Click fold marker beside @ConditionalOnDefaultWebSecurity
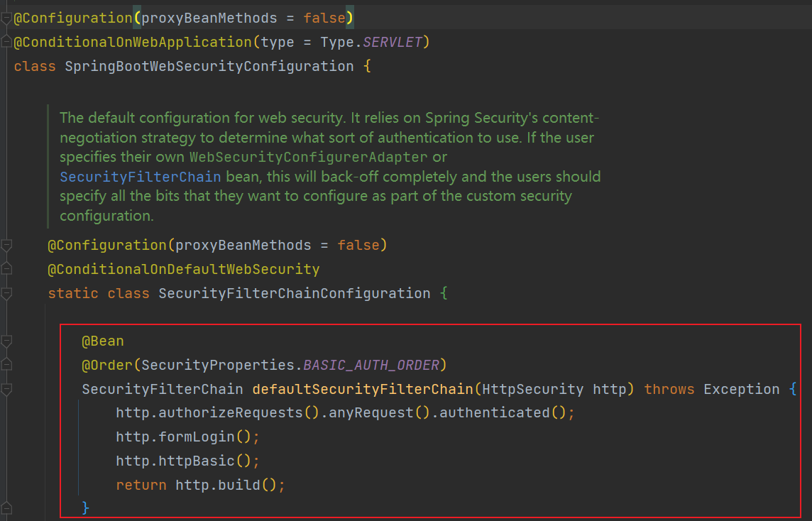The width and height of the screenshot is (812, 521). (x=6, y=269)
